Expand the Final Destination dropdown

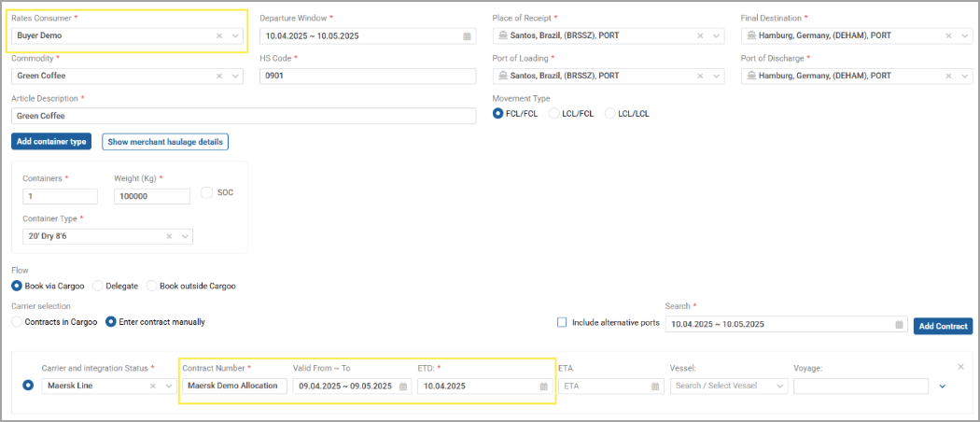pyautogui.click(x=965, y=35)
